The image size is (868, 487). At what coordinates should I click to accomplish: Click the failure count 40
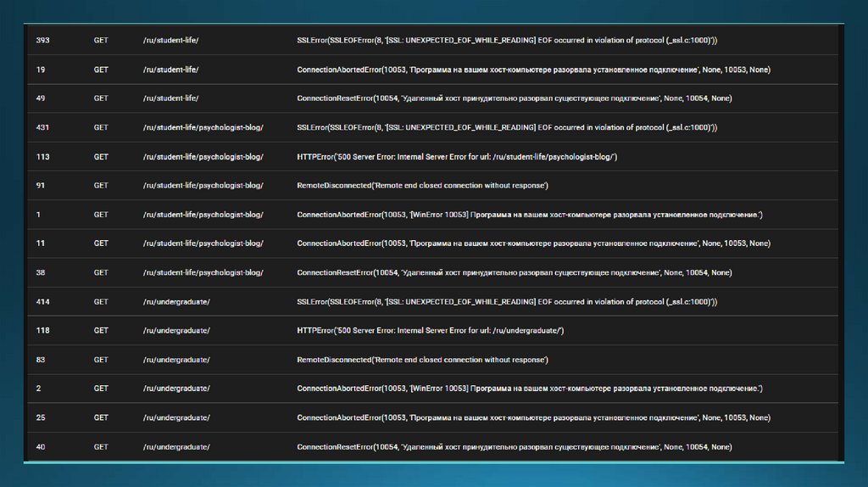click(41, 447)
